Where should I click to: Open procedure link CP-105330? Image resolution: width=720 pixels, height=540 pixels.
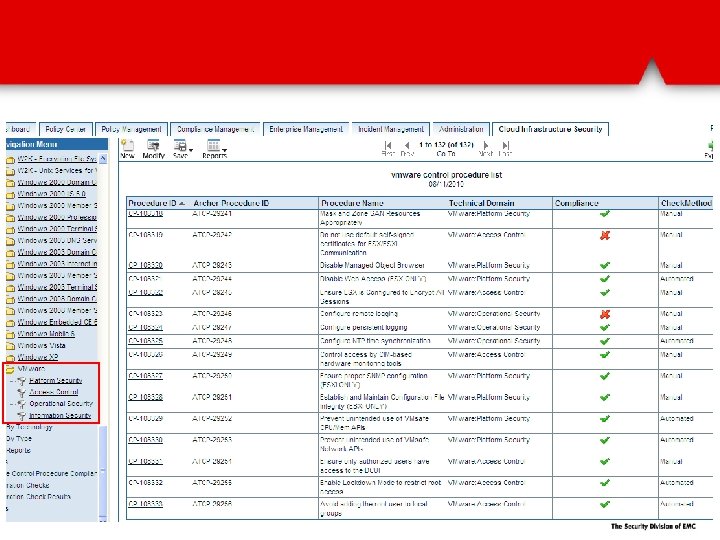pos(146,440)
